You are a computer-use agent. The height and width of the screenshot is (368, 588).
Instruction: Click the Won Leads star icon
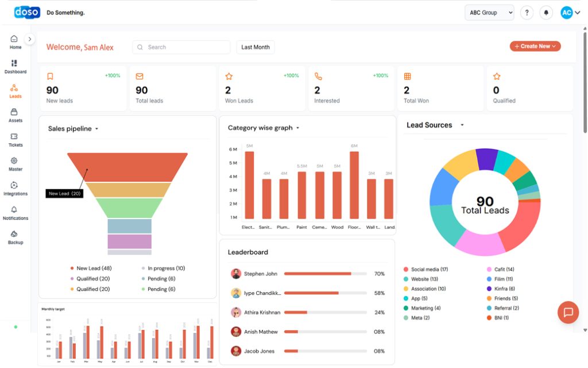(x=229, y=76)
